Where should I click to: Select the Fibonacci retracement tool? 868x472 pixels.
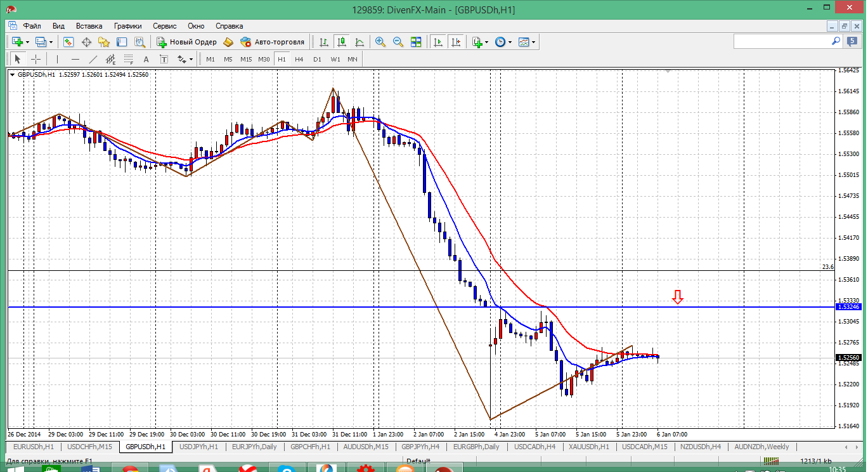pos(129,59)
